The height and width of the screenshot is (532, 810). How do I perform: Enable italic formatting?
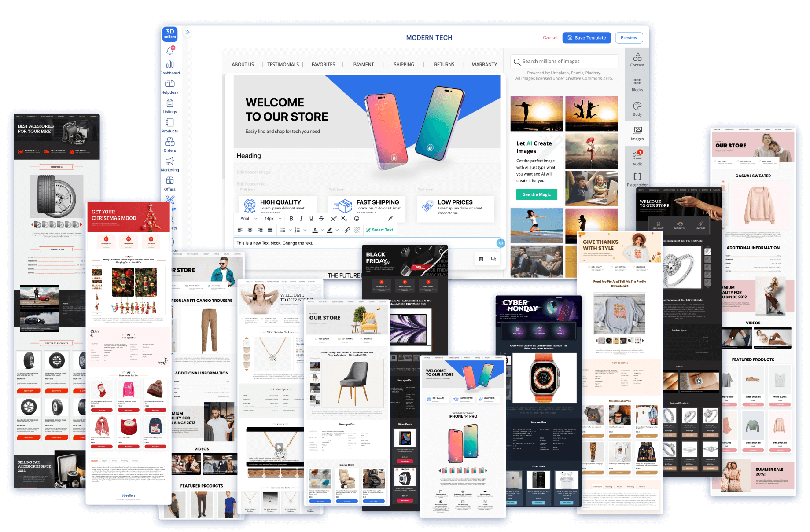tap(302, 219)
